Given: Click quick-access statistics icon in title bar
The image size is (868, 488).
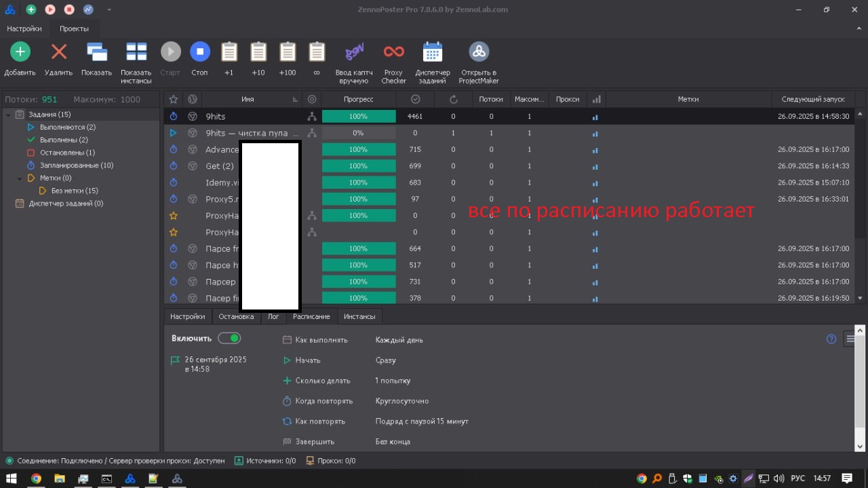Looking at the screenshot, I should [x=88, y=10].
